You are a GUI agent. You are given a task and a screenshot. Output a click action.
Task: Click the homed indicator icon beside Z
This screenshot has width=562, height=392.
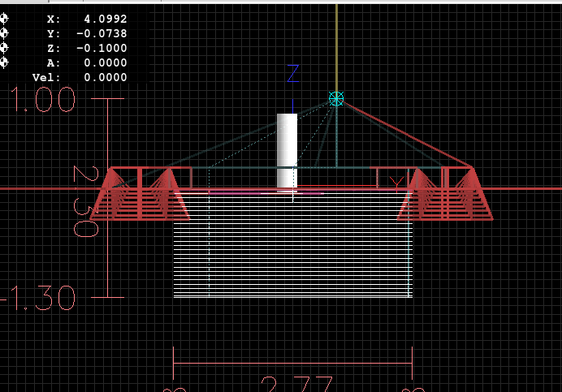pyautogui.click(x=3, y=48)
